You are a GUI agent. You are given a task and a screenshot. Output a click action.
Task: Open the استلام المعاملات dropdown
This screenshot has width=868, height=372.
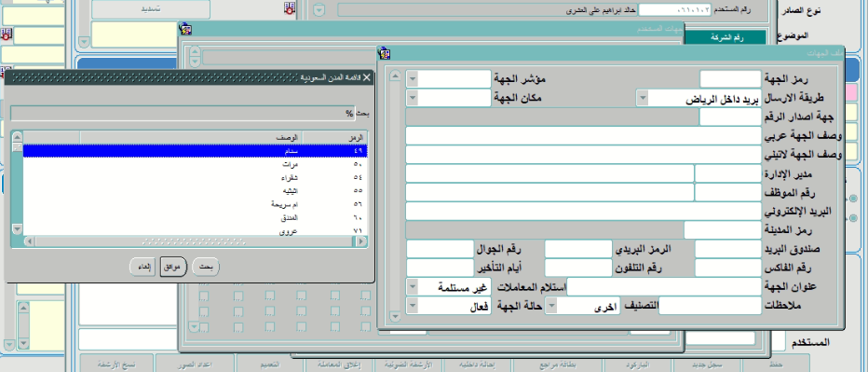412,286
